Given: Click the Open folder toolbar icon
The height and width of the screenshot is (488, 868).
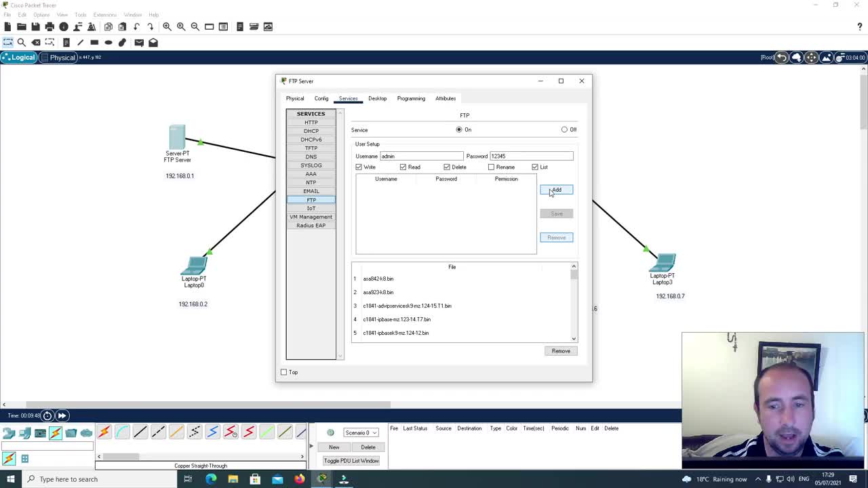Looking at the screenshot, I should [x=22, y=26].
